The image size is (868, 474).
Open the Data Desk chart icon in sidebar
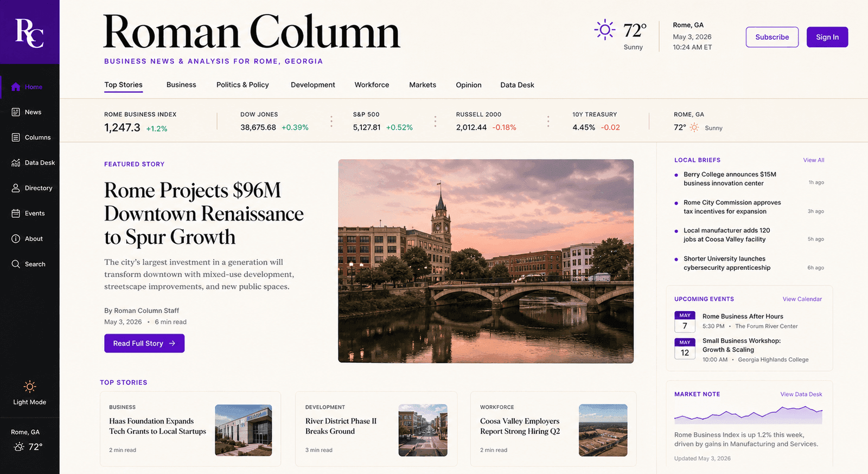click(x=16, y=163)
